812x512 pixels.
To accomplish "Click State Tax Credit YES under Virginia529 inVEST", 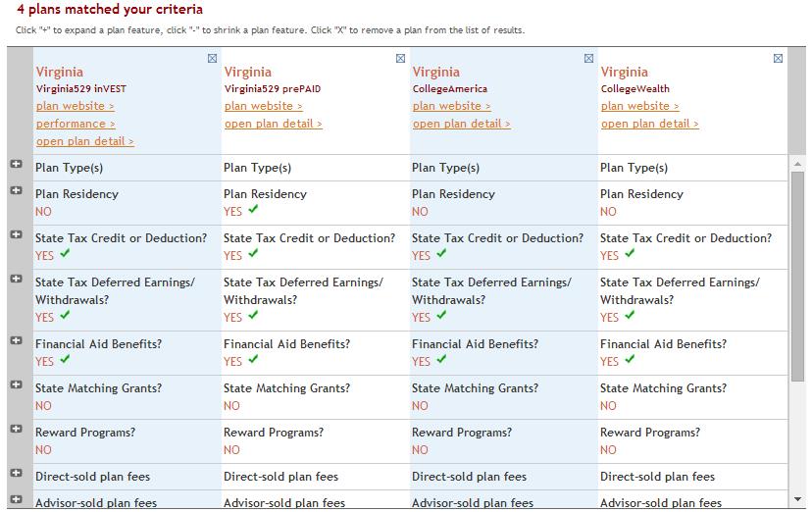I will coord(44,256).
